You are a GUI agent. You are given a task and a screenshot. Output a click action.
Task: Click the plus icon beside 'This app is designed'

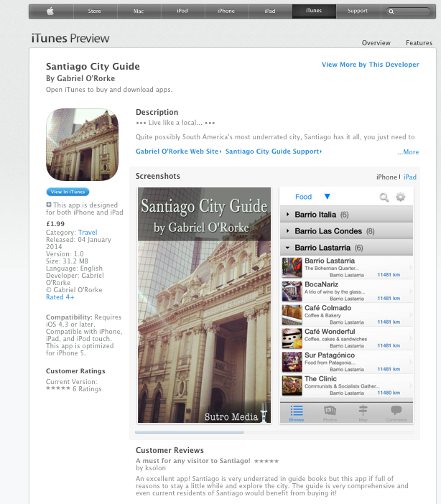point(49,205)
